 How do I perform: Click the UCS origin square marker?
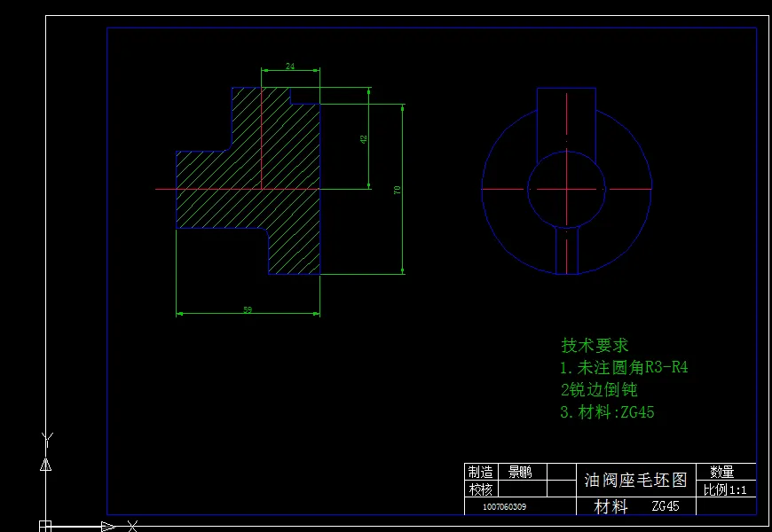(45, 526)
